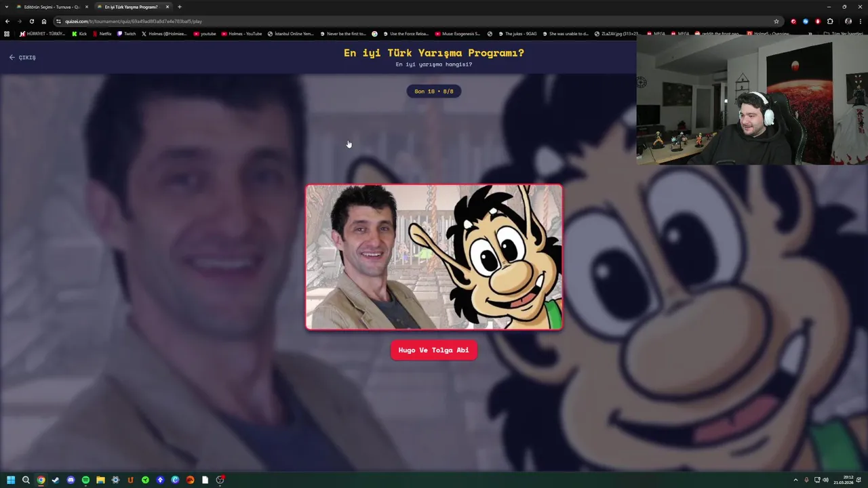Close the Editörün Seçimi - Turnuva tab
This screenshot has width=868, height=488.
(x=87, y=7)
